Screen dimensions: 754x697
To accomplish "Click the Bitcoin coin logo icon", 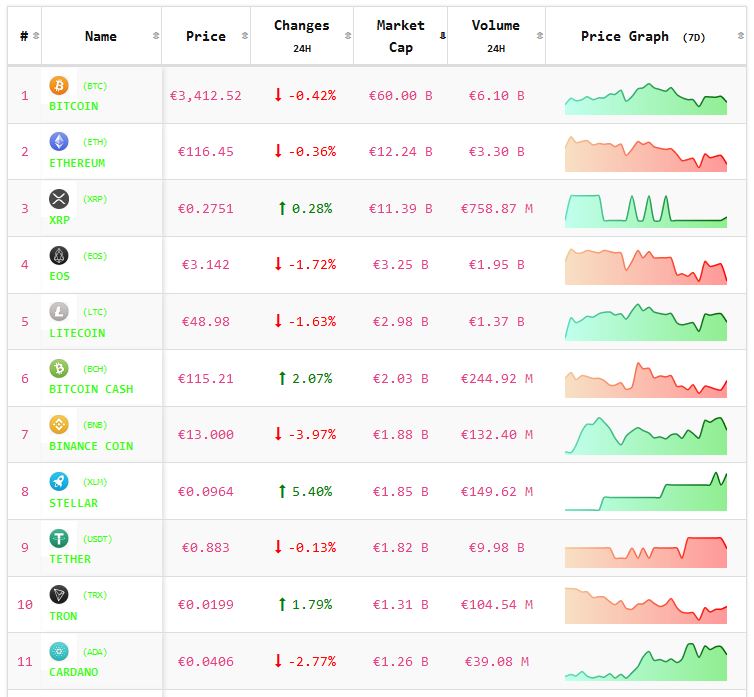I will [x=59, y=86].
